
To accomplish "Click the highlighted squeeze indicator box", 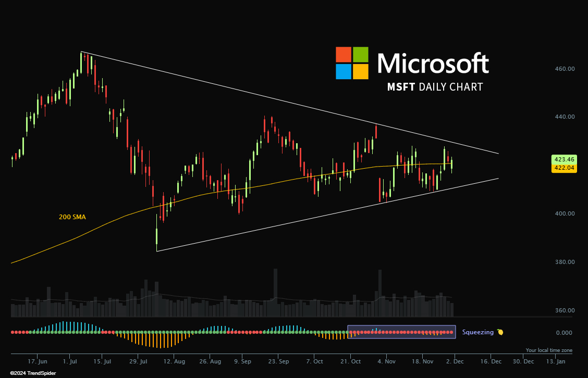I will tap(401, 332).
